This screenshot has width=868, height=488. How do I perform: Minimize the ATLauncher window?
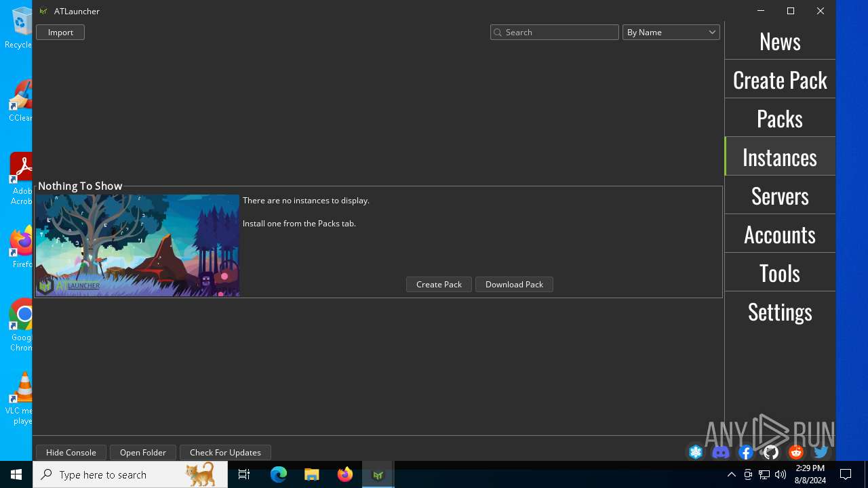(x=761, y=11)
